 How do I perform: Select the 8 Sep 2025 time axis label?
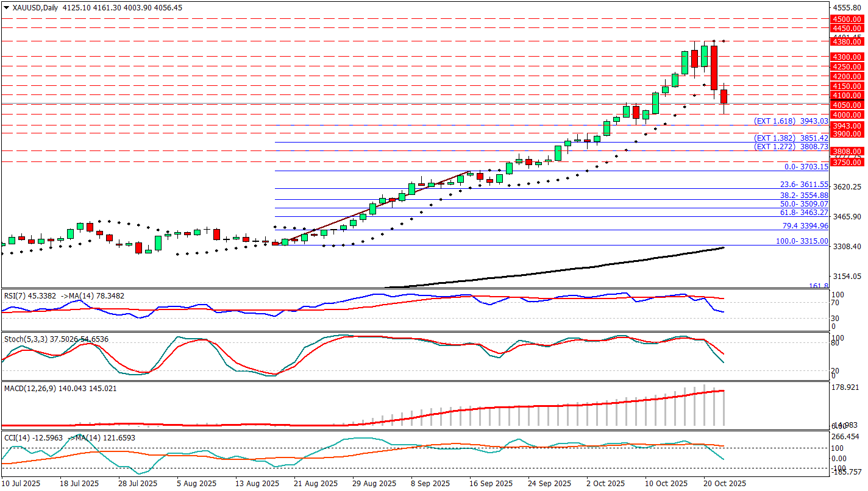pos(430,484)
